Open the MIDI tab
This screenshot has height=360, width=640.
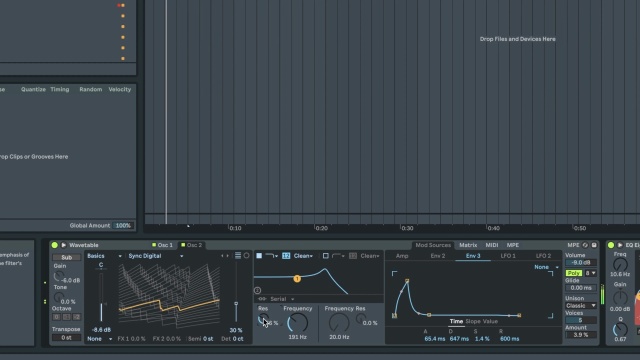491,245
